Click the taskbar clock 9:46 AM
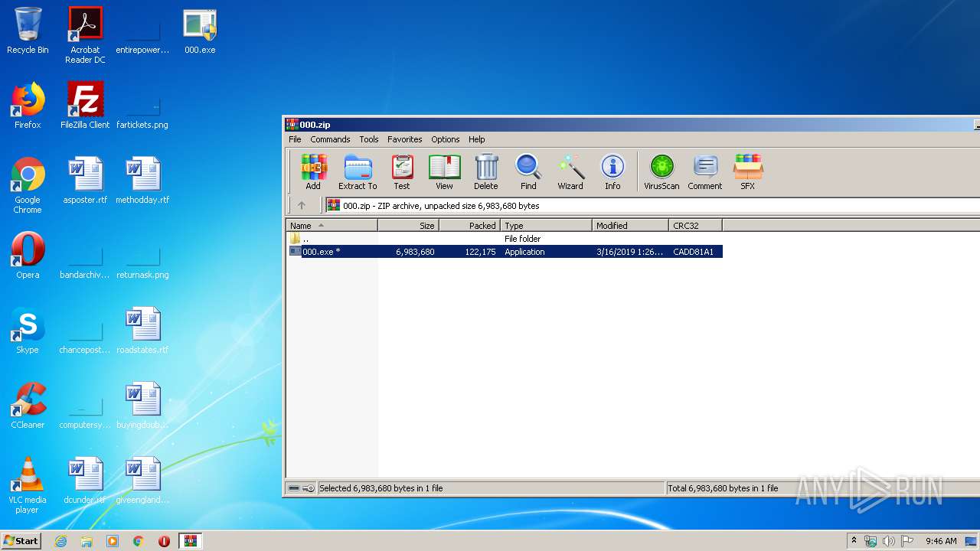The height and width of the screenshot is (551, 980). pyautogui.click(x=941, y=541)
